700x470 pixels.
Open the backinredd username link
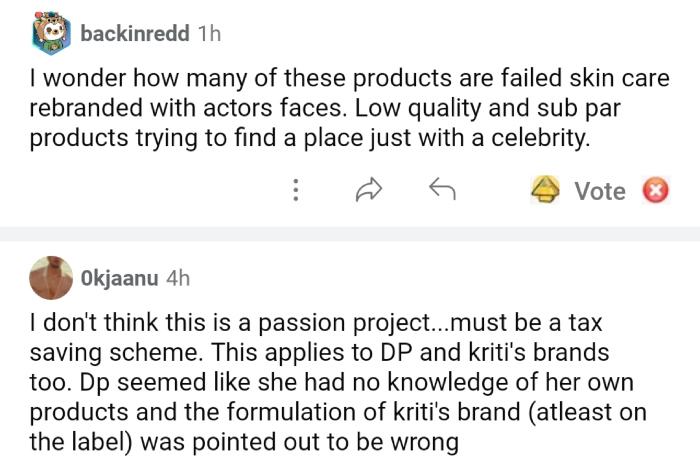click(135, 34)
